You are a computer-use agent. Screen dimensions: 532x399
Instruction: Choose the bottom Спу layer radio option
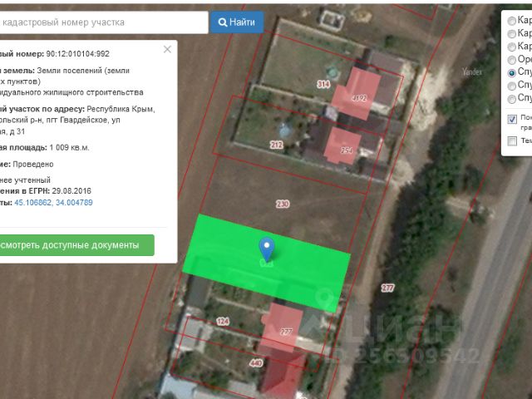511,99
